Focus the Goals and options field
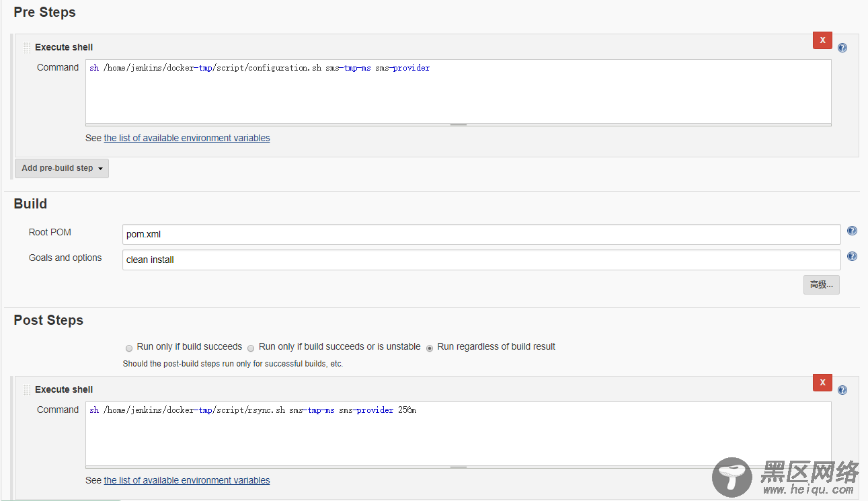 tap(481, 260)
